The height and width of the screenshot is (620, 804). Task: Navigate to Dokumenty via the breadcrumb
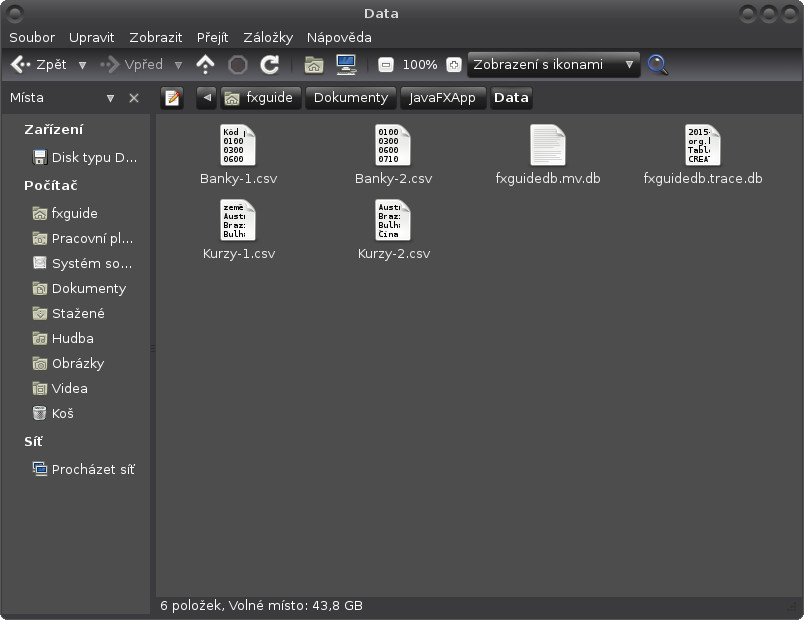[x=352, y=97]
